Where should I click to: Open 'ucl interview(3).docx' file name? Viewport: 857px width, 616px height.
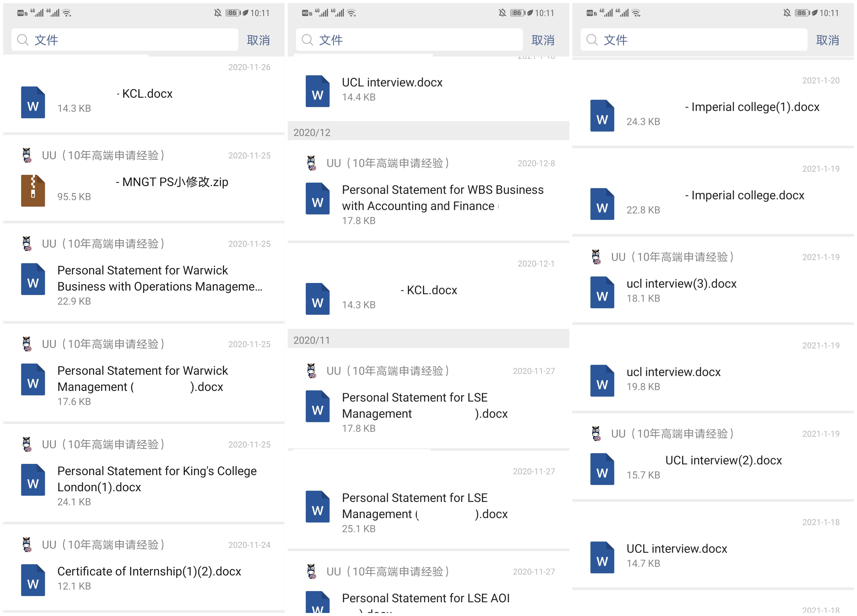[682, 284]
